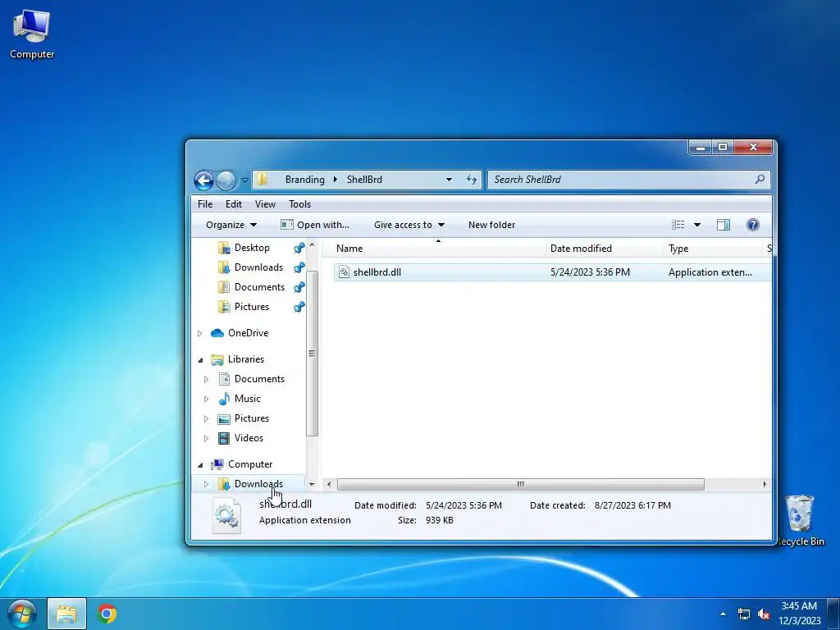The height and width of the screenshot is (630, 840).
Task: Click the address bar folder icon
Action: [262, 180]
